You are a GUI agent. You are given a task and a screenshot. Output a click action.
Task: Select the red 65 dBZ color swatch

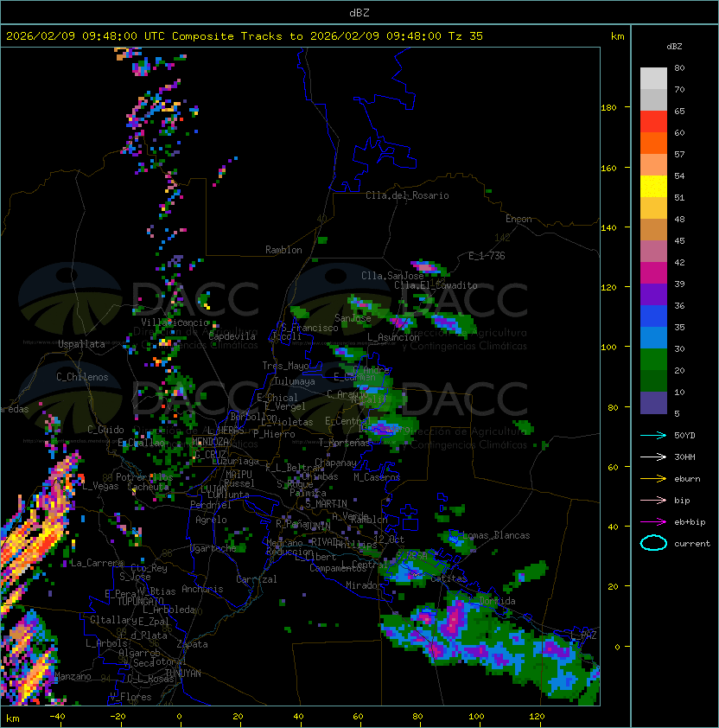(x=653, y=121)
